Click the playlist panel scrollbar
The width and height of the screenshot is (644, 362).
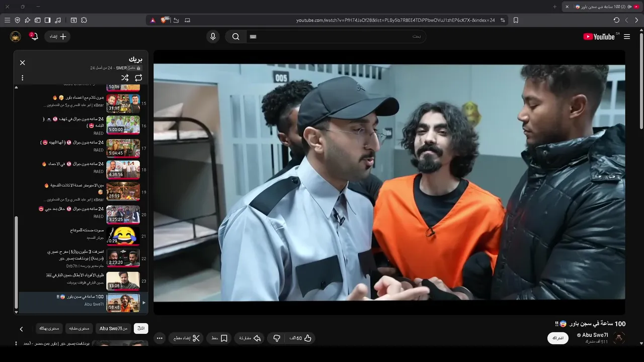(x=16, y=262)
